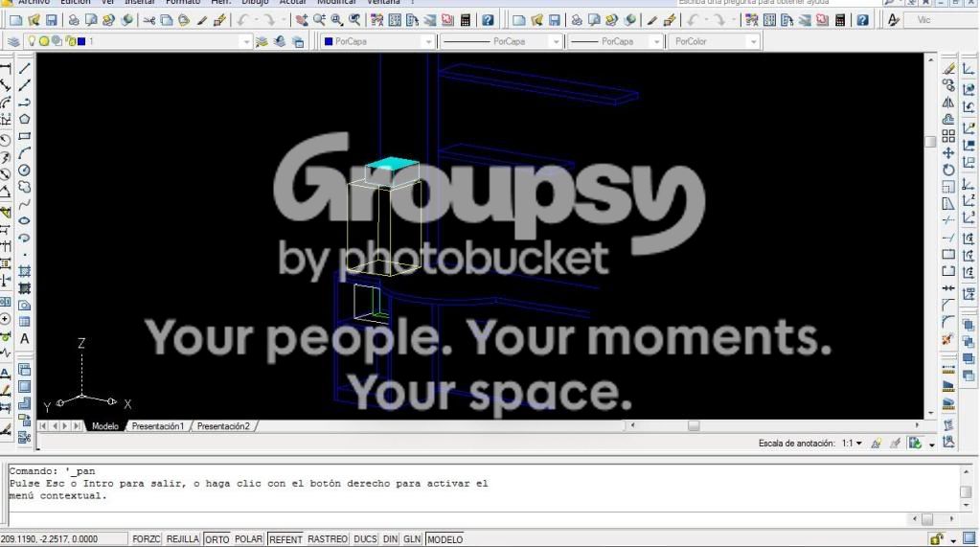Switch to the Presentación2 tab
This screenshot has height=547, width=980.
tap(223, 426)
